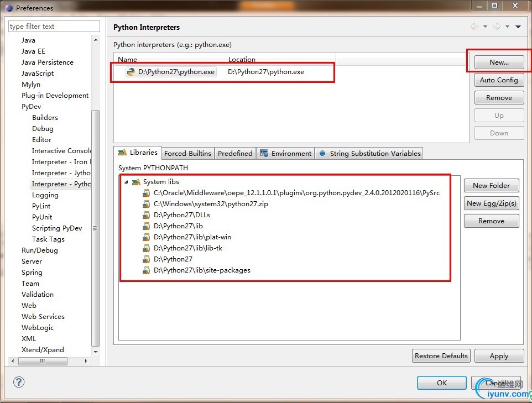Open the PyLint page

[x=41, y=206]
